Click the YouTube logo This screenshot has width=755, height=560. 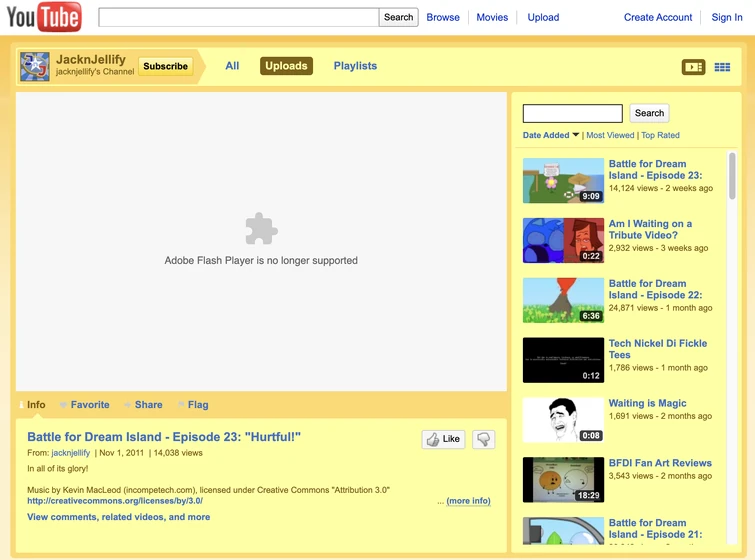(x=44, y=17)
